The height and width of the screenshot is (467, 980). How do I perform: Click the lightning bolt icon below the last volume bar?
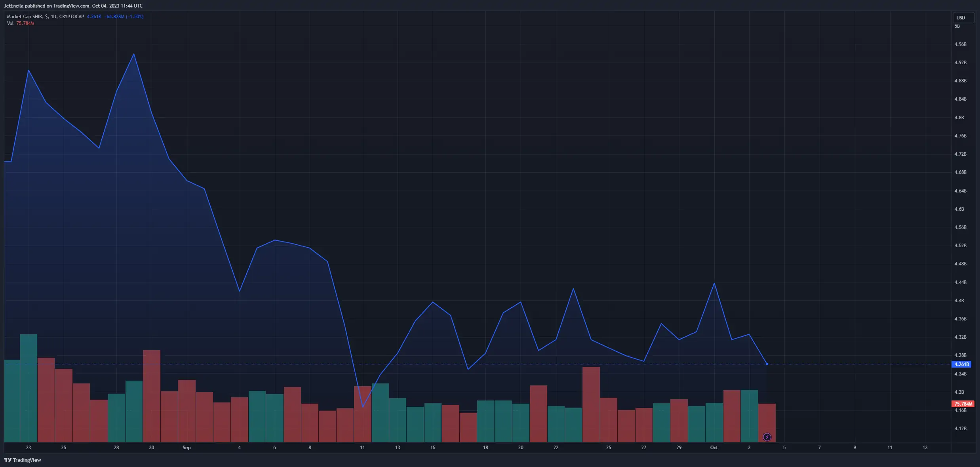click(x=767, y=437)
